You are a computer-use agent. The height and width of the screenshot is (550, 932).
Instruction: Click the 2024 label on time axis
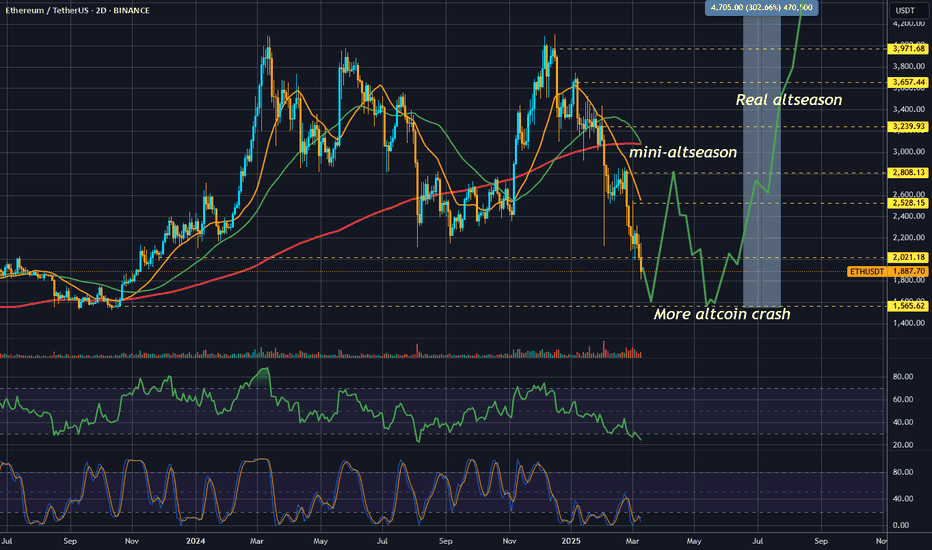point(196,541)
